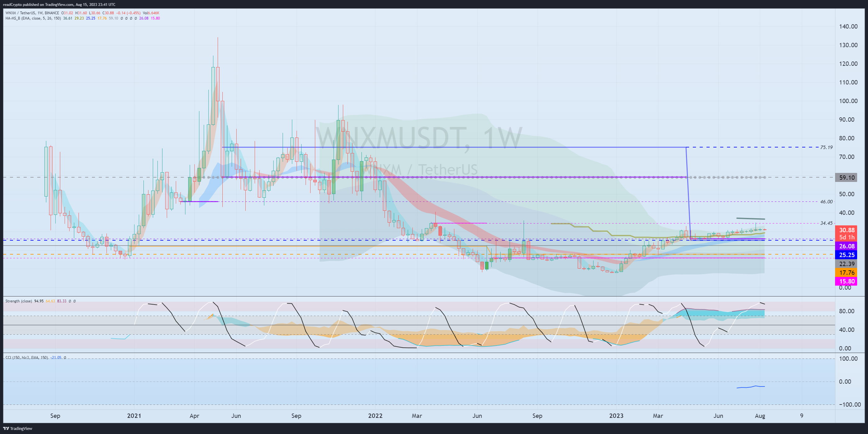Click the -0.14 (-0.45%) change value

pyautogui.click(x=128, y=13)
